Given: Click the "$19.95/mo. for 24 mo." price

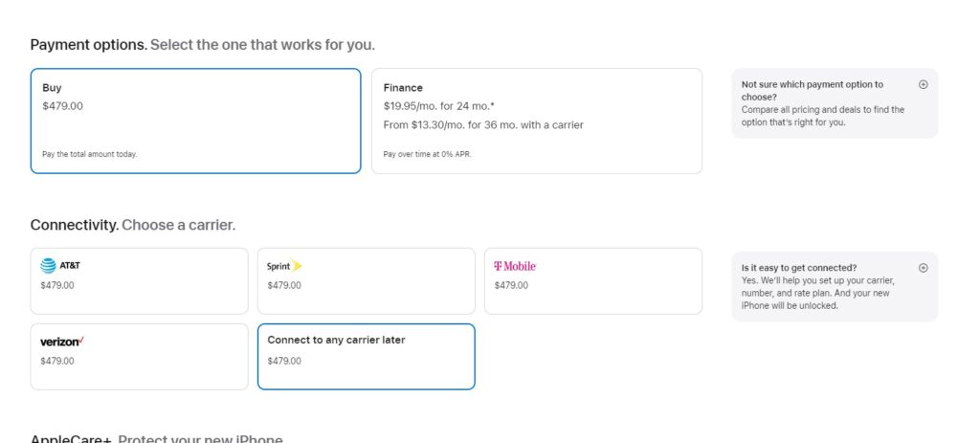Looking at the screenshot, I should coord(439,106).
